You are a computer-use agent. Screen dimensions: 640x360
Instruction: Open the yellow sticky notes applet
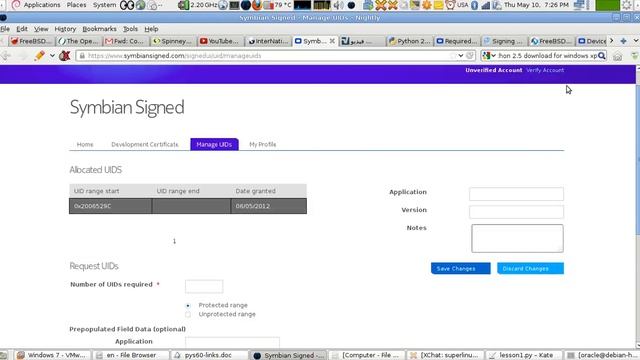click(x=438, y=5)
